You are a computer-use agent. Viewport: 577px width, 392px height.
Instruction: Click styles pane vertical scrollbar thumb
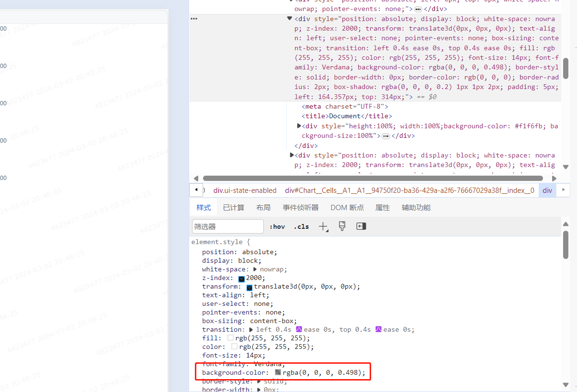(566, 245)
